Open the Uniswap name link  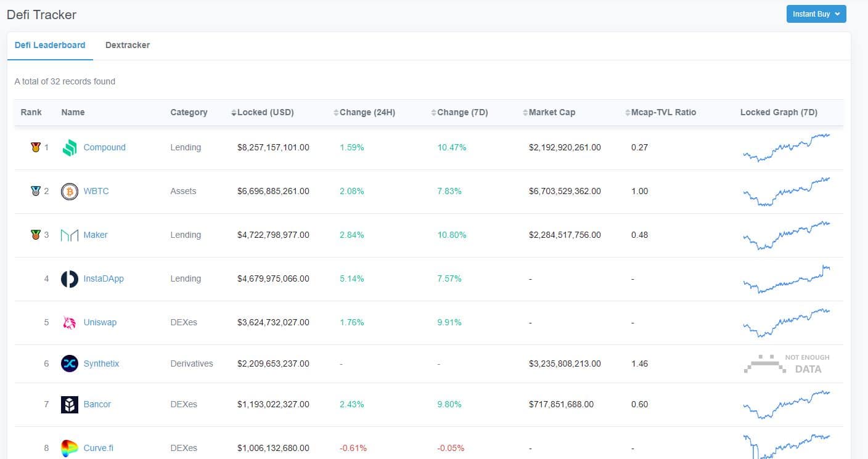100,323
